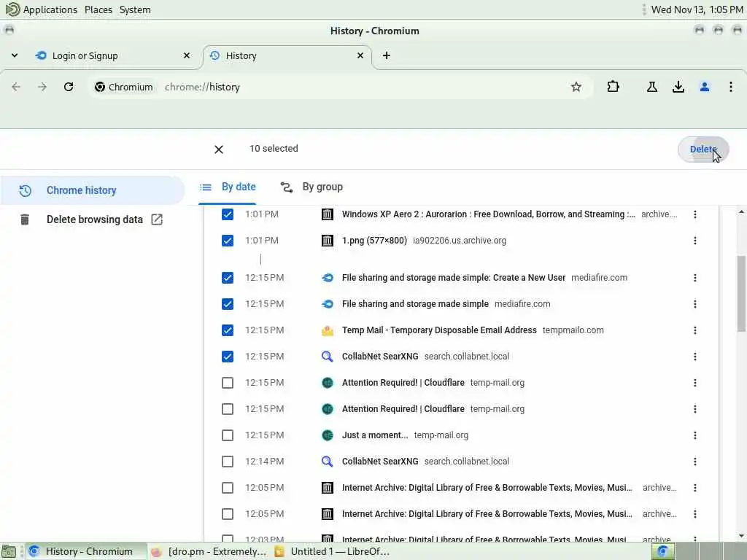The height and width of the screenshot is (560, 747).
Task: Switch to the Login or Signup tab
Action: coord(113,55)
